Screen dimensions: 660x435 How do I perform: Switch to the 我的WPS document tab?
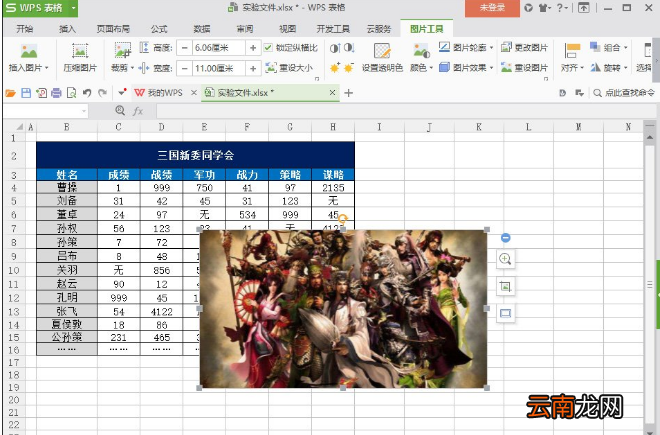tap(159, 93)
